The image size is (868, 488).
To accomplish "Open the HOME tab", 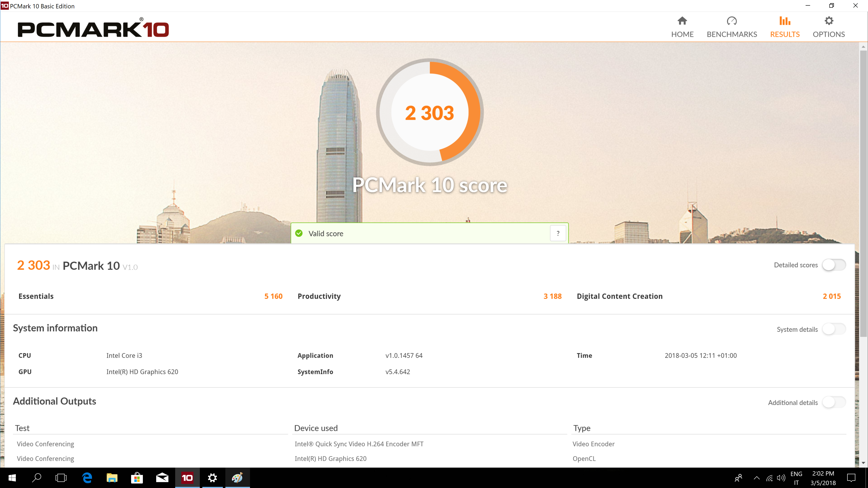I will pyautogui.click(x=682, y=27).
